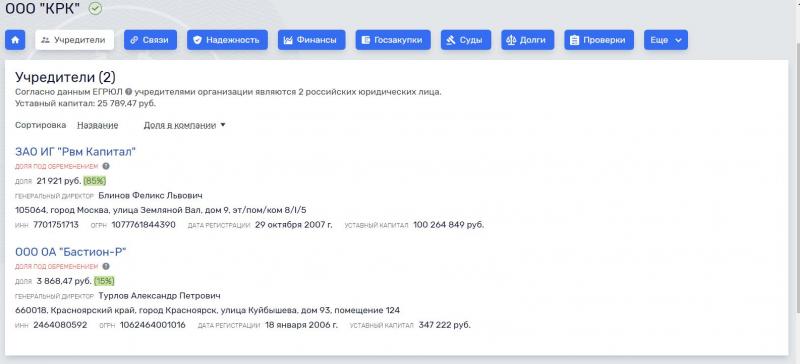Click the sort arrow after Доля в компании
Screen dimensions: 800x364
(222, 125)
